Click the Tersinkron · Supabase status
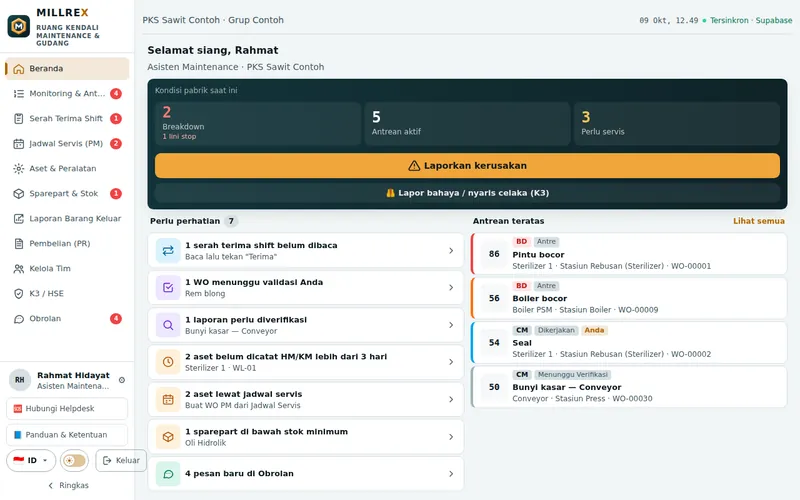 pos(747,20)
